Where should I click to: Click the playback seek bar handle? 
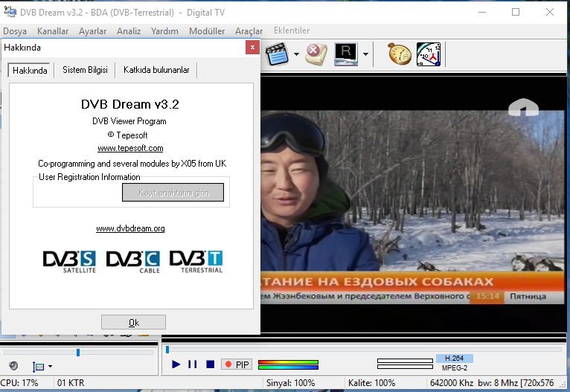[167, 350]
